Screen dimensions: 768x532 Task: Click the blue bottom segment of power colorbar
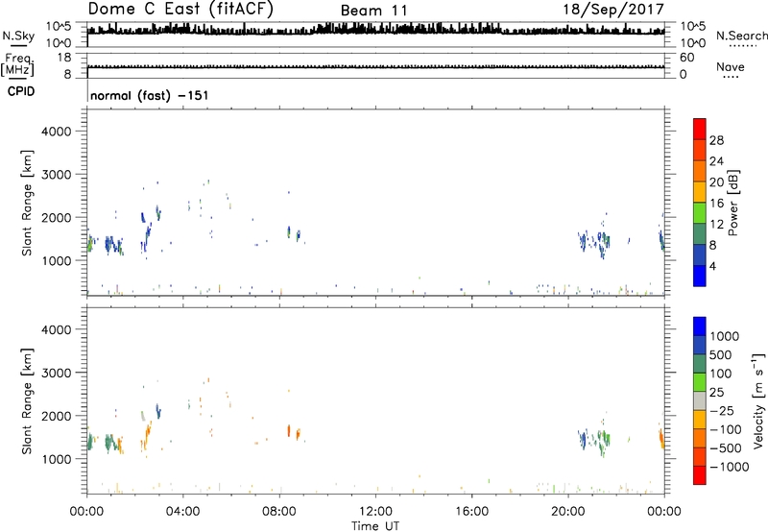pyautogui.click(x=700, y=276)
